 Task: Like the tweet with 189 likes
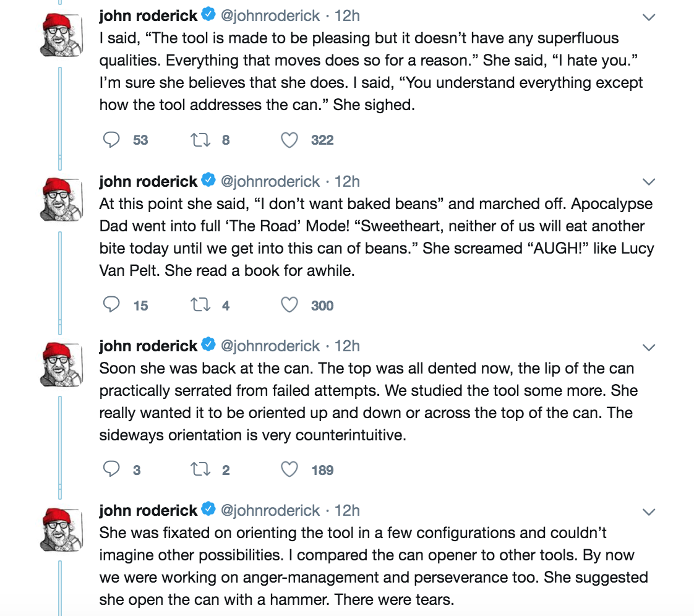(289, 470)
